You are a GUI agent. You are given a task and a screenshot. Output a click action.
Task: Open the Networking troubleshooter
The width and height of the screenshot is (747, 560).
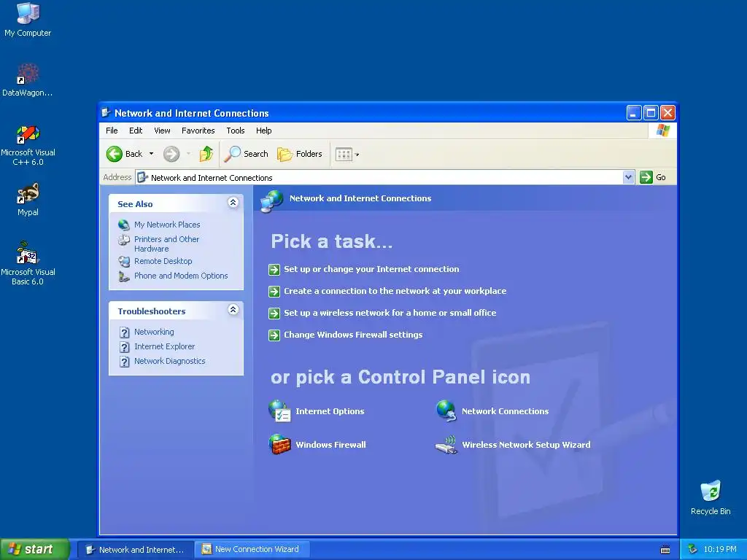[x=154, y=332]
